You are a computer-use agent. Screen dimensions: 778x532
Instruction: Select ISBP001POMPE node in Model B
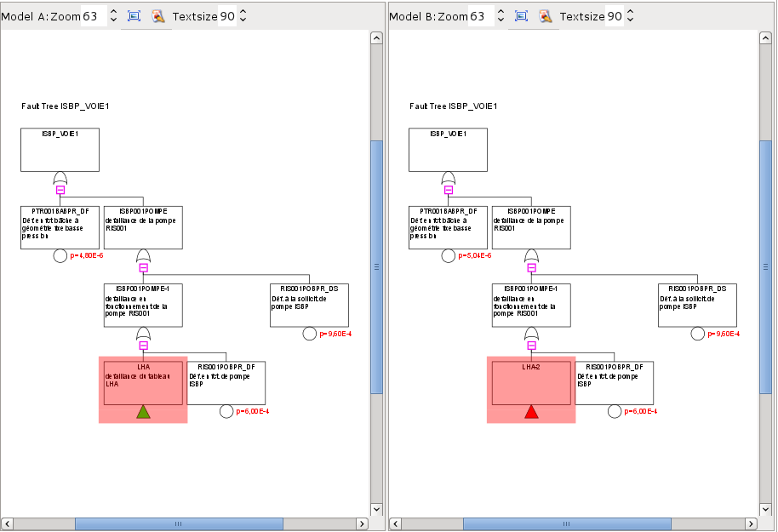[531, 228]
